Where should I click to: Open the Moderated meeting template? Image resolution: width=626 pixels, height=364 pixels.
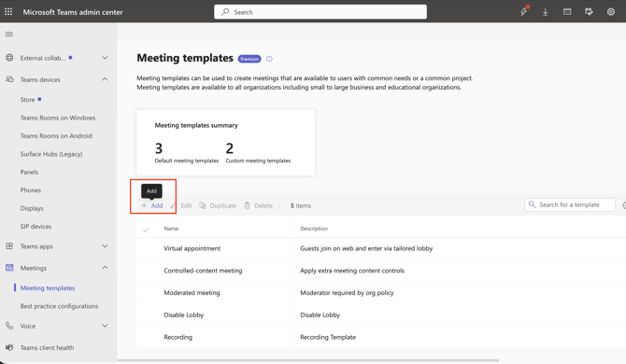192,293
